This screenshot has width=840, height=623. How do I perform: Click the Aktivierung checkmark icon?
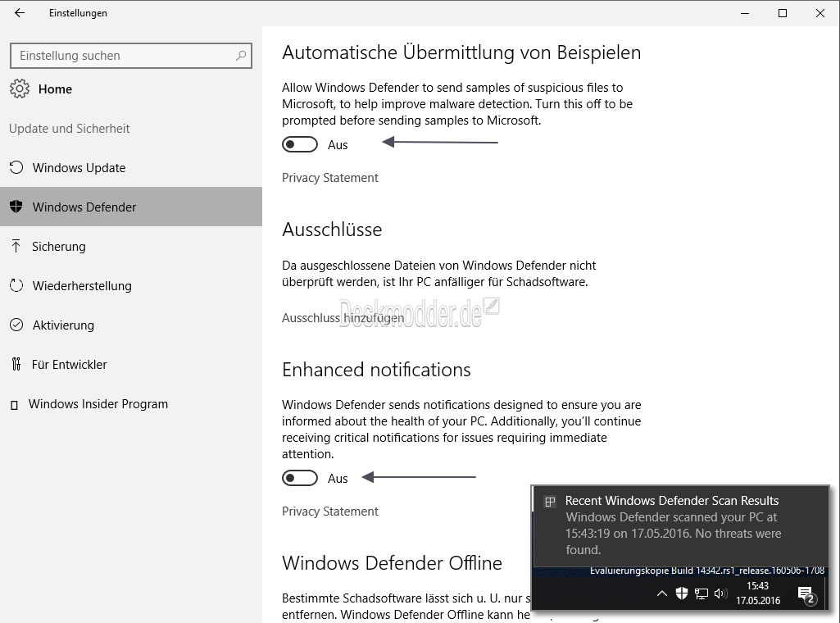tap(16, 325)
